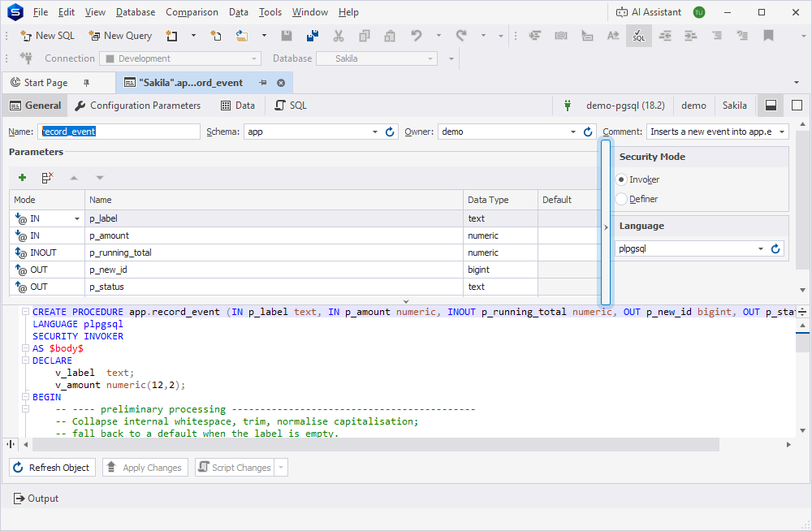This screenshot has width=812, height=531.
Task: Click the Refresh Object button
Action: click(52, 468)
